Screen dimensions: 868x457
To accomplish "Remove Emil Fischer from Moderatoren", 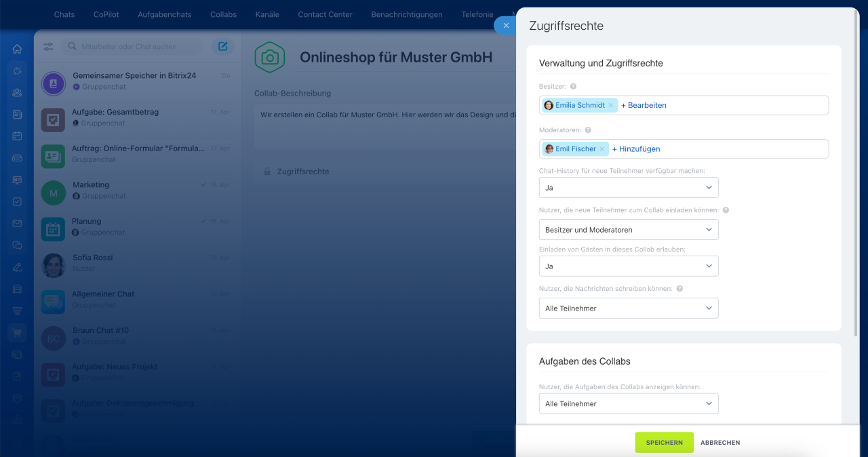I will coord(601,149).
